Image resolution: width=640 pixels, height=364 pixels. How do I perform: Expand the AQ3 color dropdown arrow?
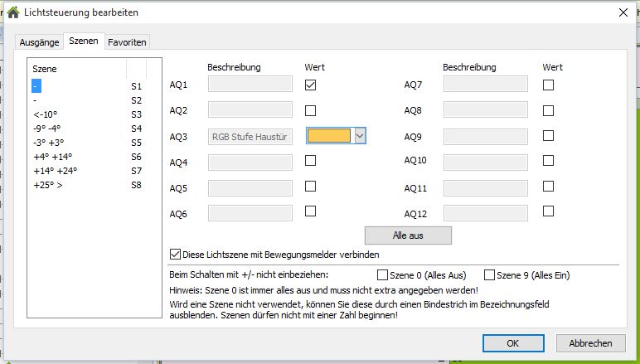pos(360,136)
